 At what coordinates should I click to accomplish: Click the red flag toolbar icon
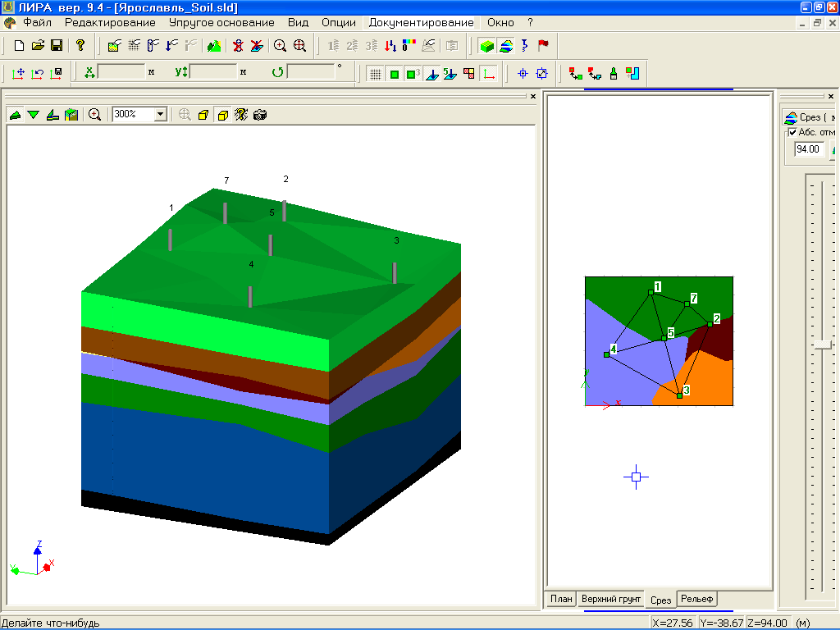pos(543,46)
